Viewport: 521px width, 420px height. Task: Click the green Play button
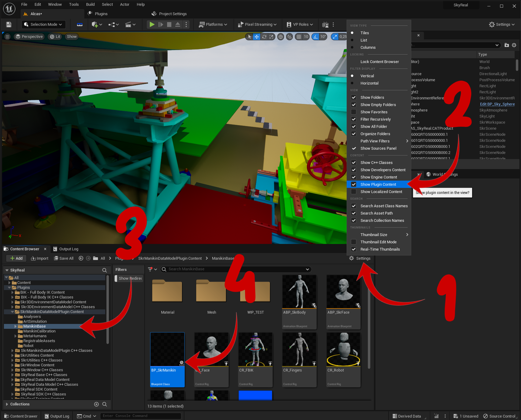(x=152, y=25)
